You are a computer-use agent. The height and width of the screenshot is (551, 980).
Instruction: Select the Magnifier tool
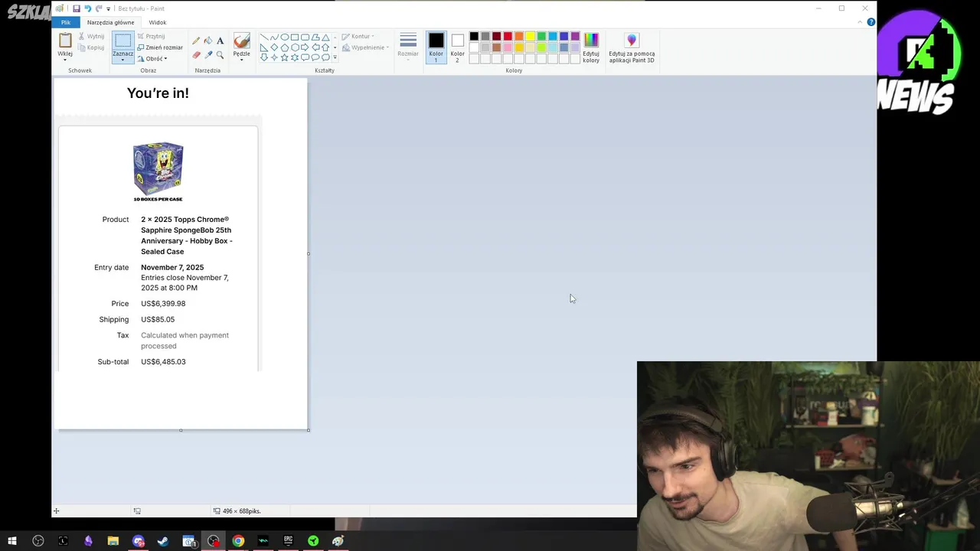220,55
